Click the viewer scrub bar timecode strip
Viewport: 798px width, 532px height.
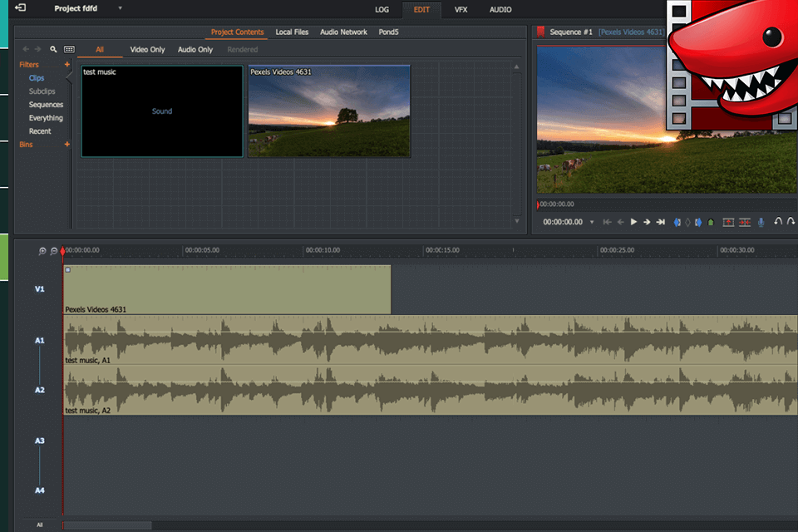pyautogui.click(x=667, y=204)
